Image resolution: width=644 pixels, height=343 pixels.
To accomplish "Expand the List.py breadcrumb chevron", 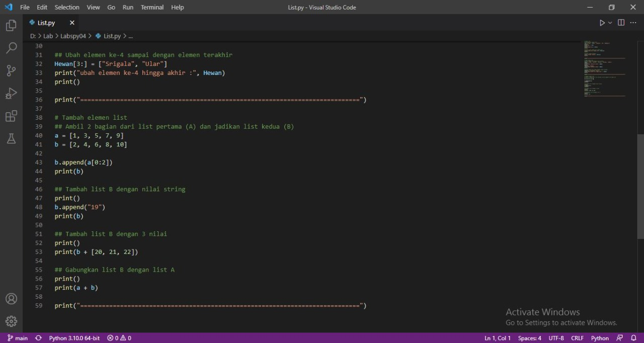I will coord(124,36).
